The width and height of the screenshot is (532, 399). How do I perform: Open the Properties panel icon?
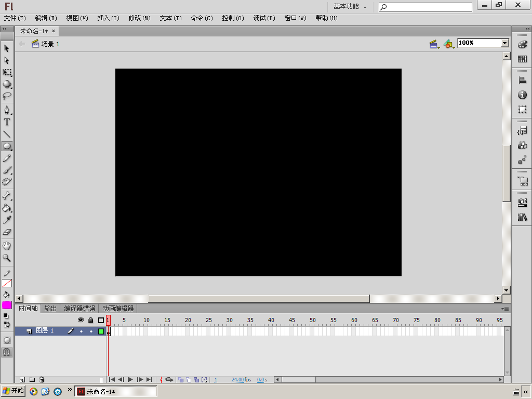click(x=523, y=203)
